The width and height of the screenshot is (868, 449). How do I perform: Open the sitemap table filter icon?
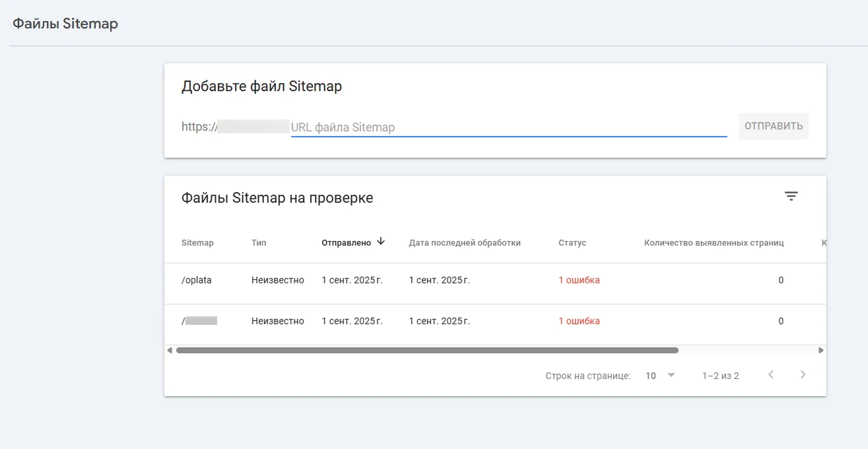coord(791,196)
